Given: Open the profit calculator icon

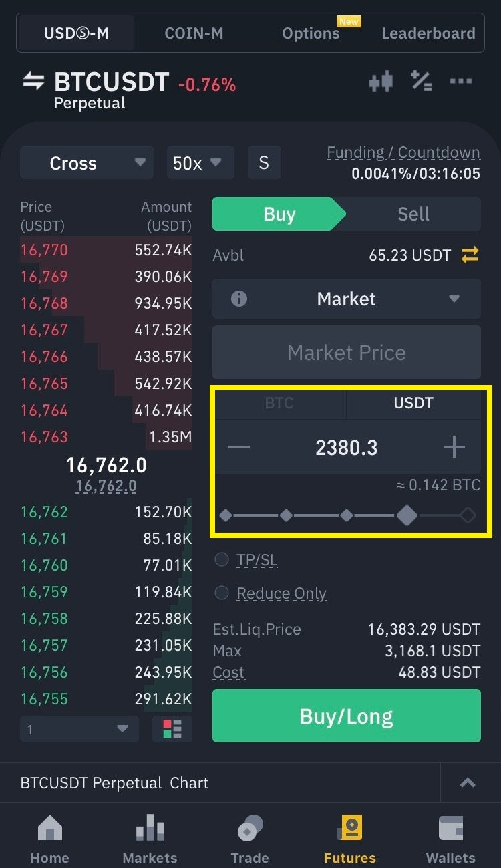Looking at the screenshot, I should tap(421, 81).
